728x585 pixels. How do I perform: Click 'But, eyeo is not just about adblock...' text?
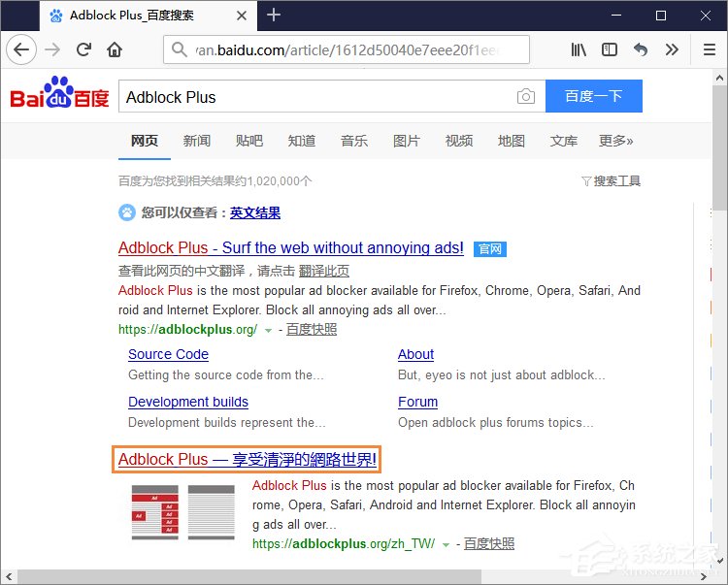click(502, 374)
